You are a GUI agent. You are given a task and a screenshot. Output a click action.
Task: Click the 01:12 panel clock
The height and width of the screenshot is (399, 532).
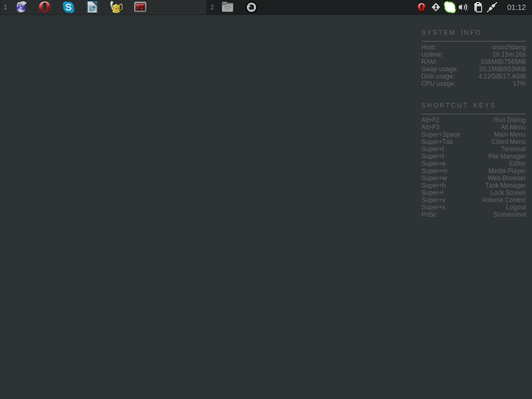pos(516,7)
